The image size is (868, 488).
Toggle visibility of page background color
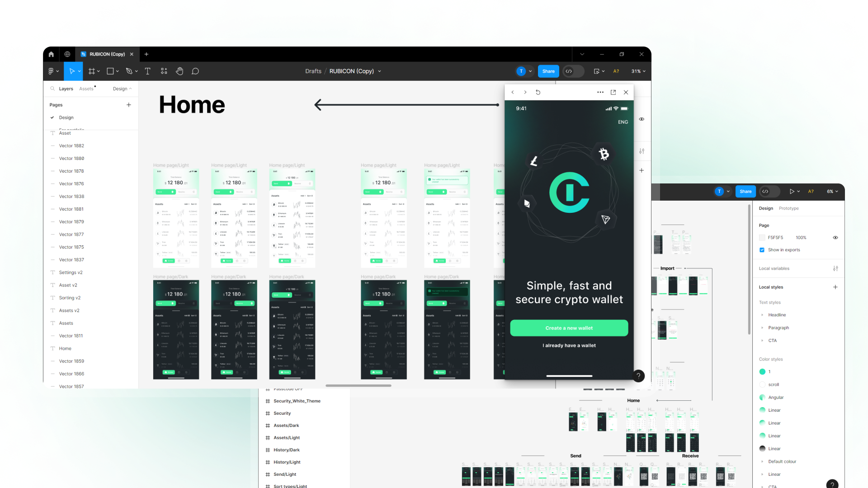(836, 237)
